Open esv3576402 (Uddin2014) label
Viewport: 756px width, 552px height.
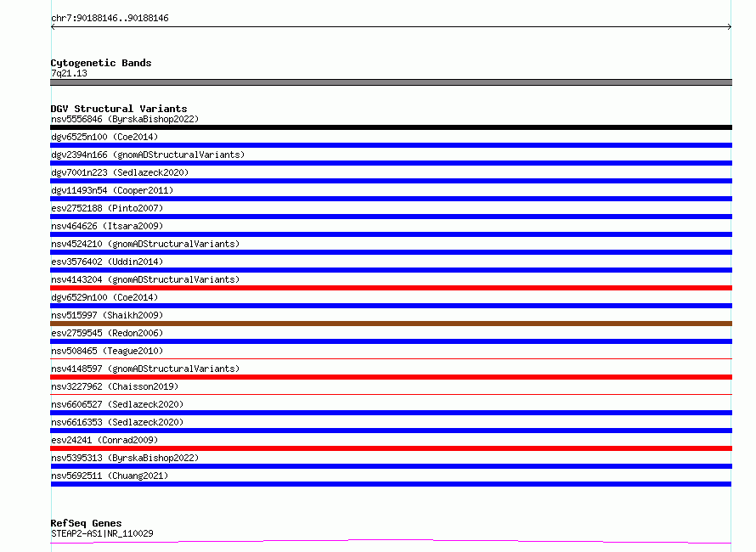click(107, 262)
